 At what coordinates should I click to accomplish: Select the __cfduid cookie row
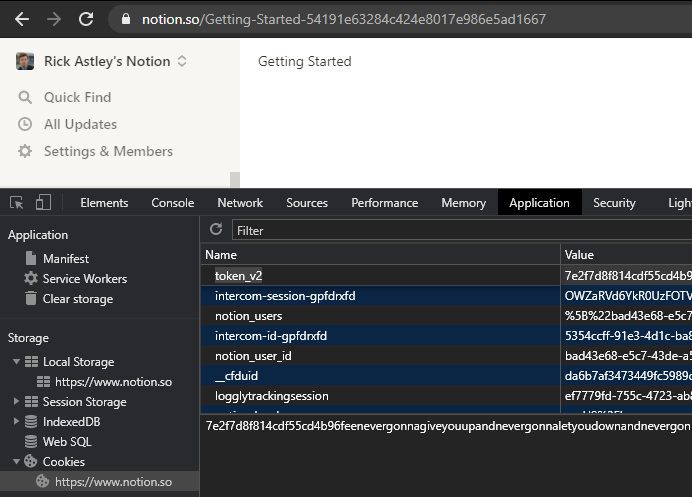pos(446,376)
